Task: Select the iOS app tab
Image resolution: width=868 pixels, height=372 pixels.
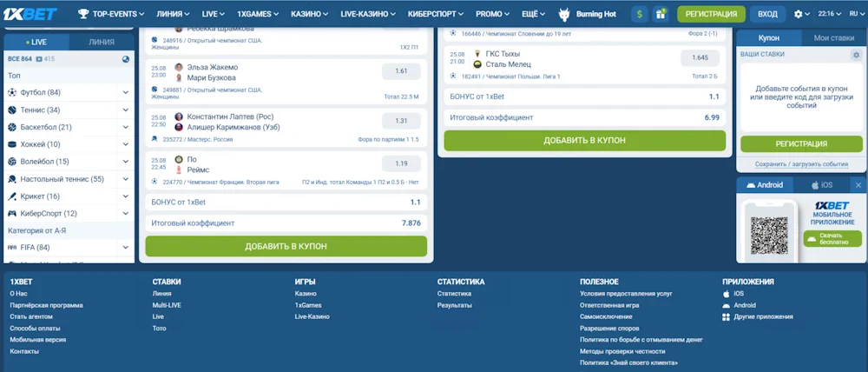Action: (820, 185)
